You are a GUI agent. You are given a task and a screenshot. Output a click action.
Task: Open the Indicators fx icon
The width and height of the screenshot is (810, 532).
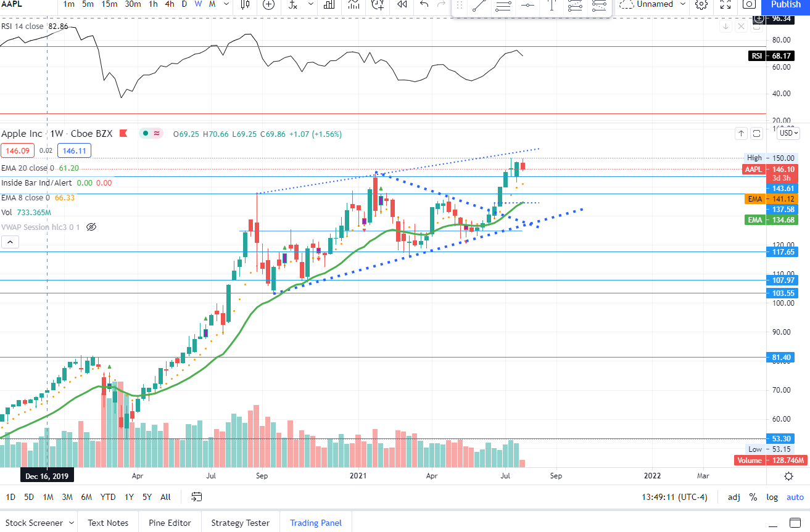pyautogui.click(x=293, y=4)
